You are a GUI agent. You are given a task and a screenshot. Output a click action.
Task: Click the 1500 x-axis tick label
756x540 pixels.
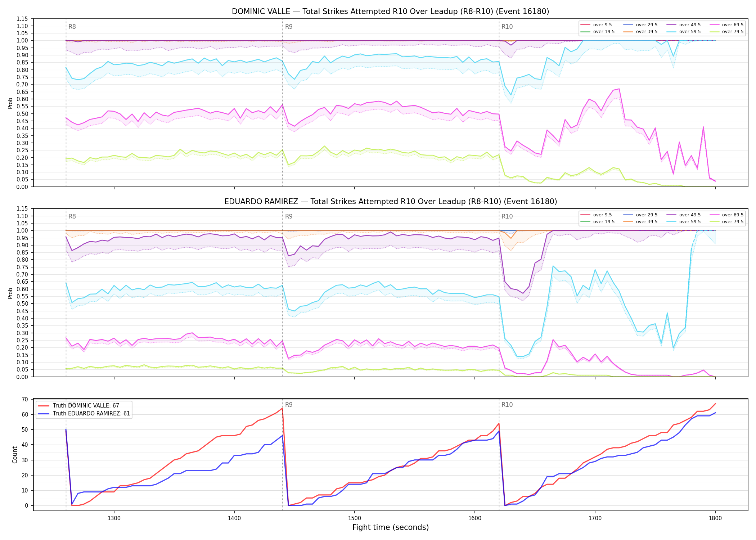coord(355,518)
